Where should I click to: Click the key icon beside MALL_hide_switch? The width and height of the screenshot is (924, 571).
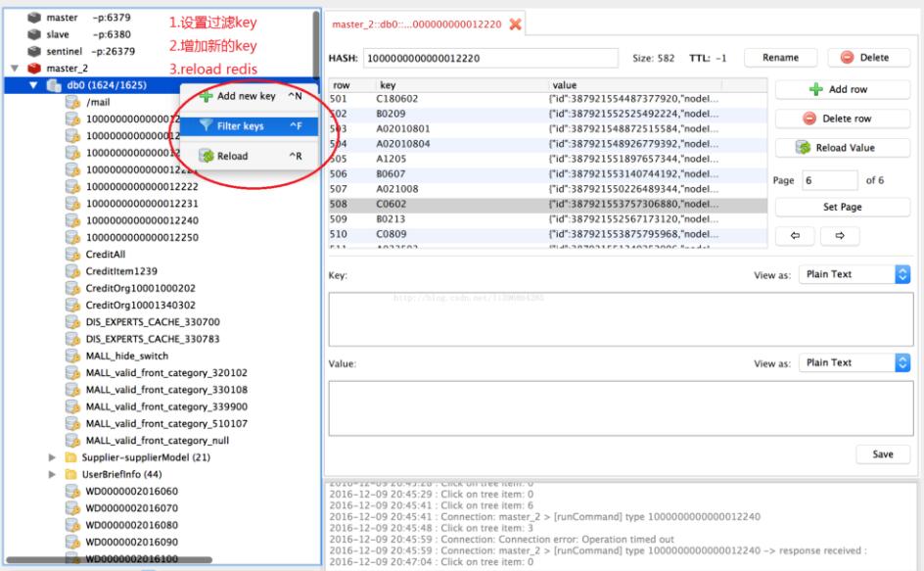pos(72,355)
